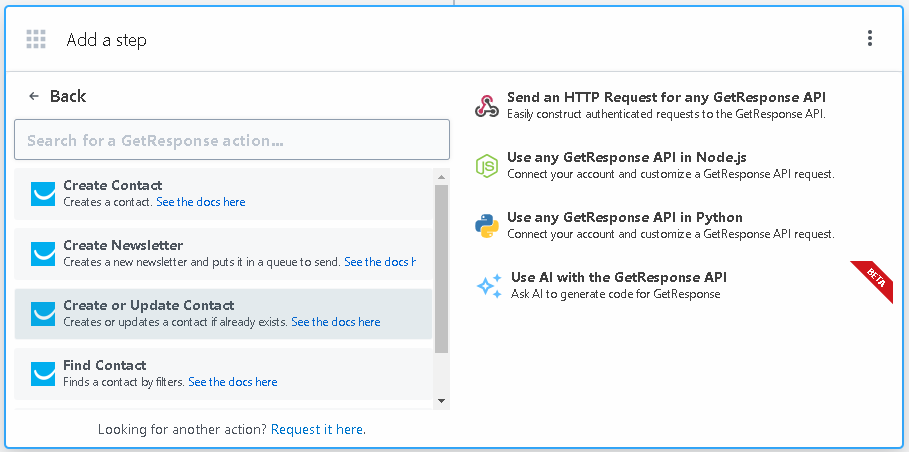
Task: Click the text Creates a contact.
Action: 108,202
